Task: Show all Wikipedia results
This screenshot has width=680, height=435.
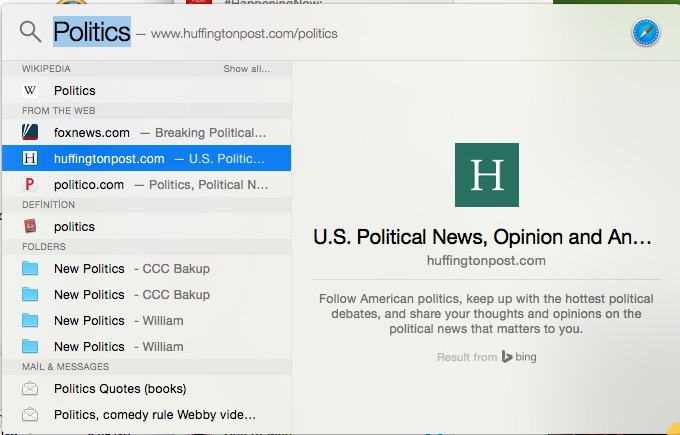Action: tap(246, 69)
